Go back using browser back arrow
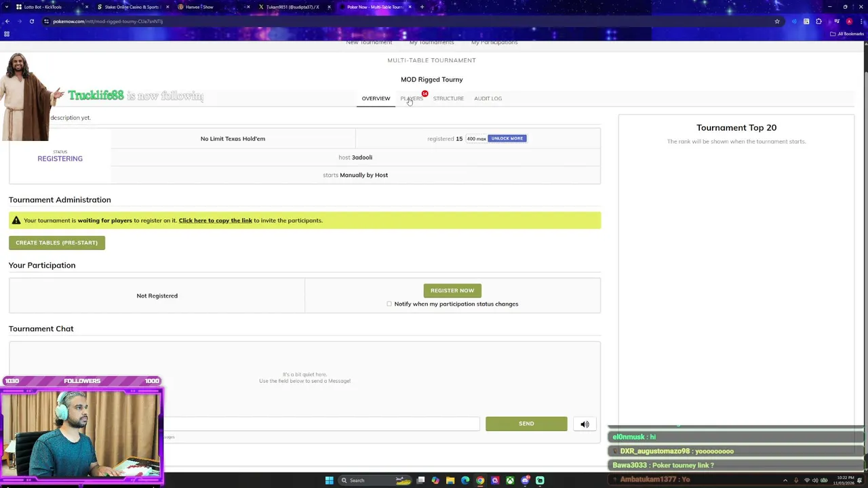Image resolution: width=868 pixels, height=488 pixels. tap(7, 21)
